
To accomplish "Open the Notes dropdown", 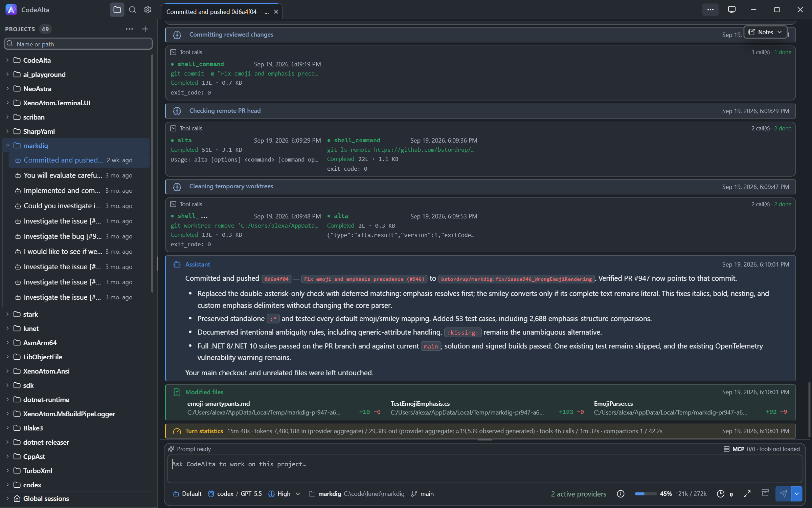I will pos(765,32).
